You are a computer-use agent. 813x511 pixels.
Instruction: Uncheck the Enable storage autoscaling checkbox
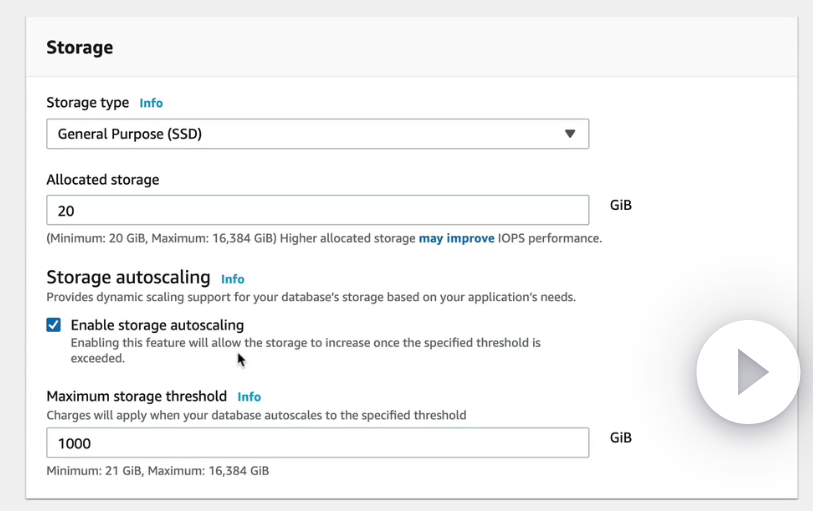(54, 325)
